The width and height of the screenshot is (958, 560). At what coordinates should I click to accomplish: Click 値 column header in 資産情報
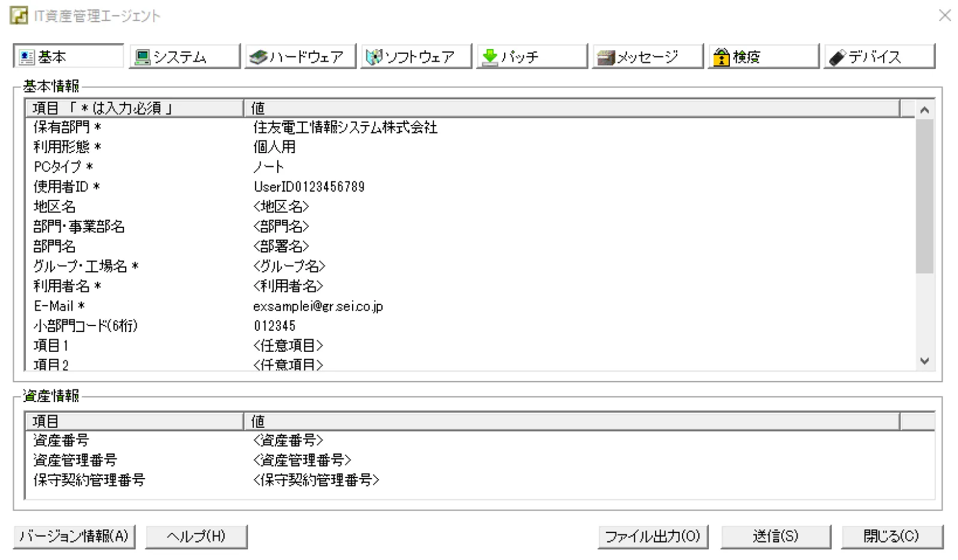tap(572, 421)
